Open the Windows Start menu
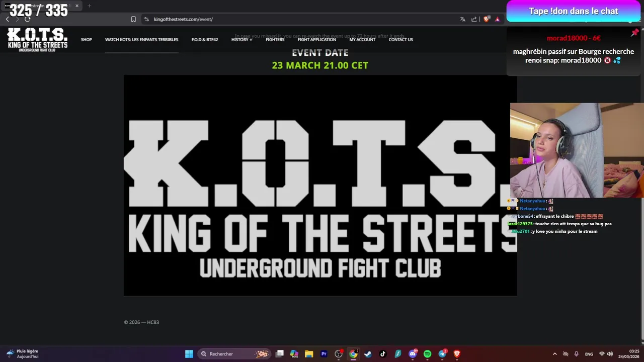This screenshot has height=362, width=644. coord(189,354)
